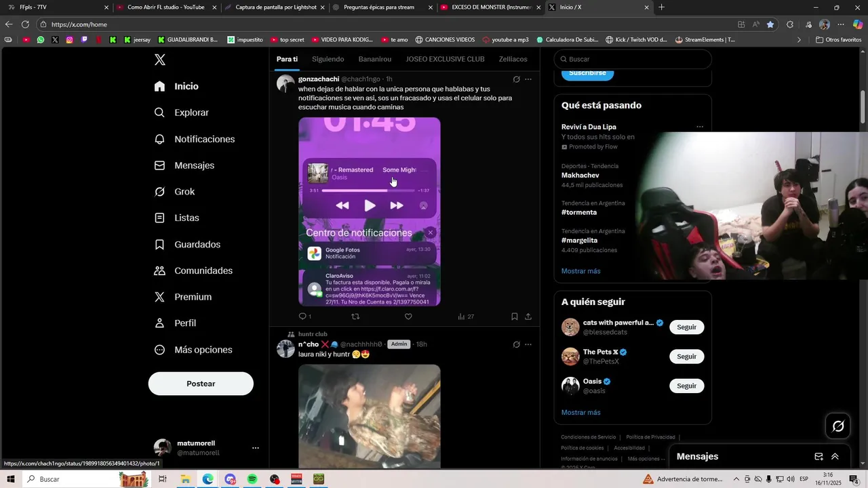Open Más opciones menu
Screen dimensions: 868x488
tap(193, 350)
